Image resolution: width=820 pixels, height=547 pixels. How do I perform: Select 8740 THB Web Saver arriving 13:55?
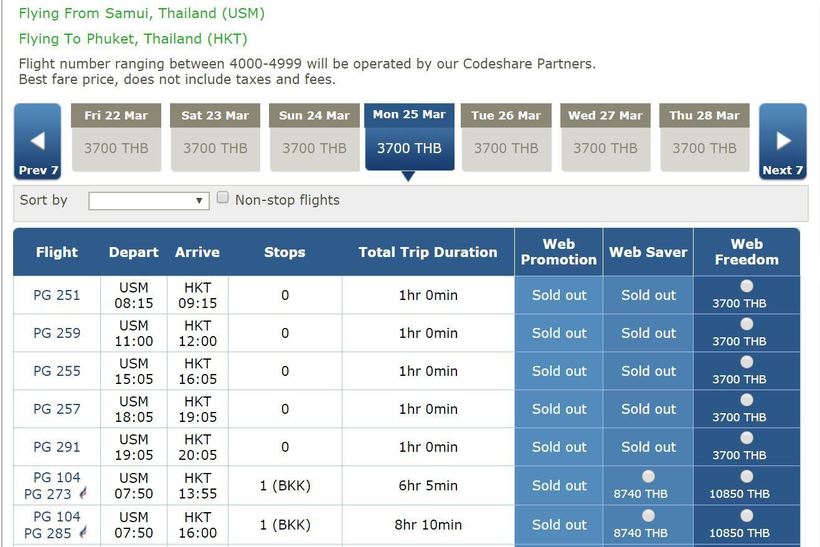(x=648, y=477)
